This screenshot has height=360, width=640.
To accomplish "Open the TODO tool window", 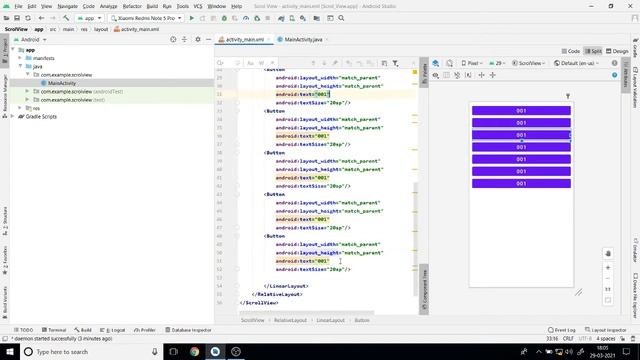I will point(23,330).
